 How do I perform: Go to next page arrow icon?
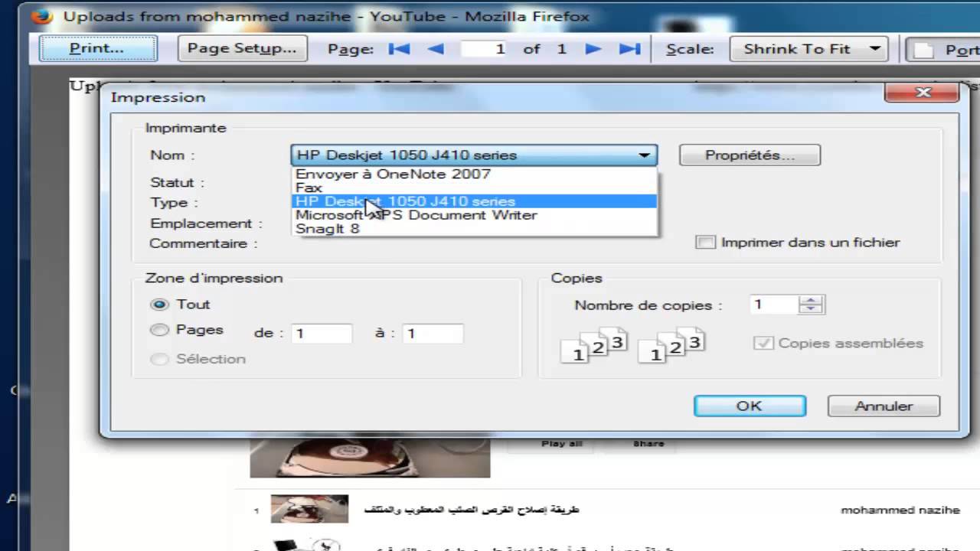(593, 49)
